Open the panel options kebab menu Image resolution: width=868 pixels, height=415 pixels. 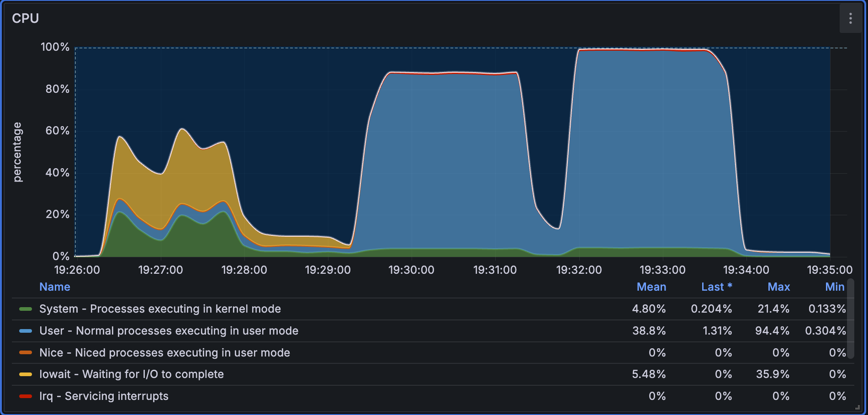tap(850, 19)
